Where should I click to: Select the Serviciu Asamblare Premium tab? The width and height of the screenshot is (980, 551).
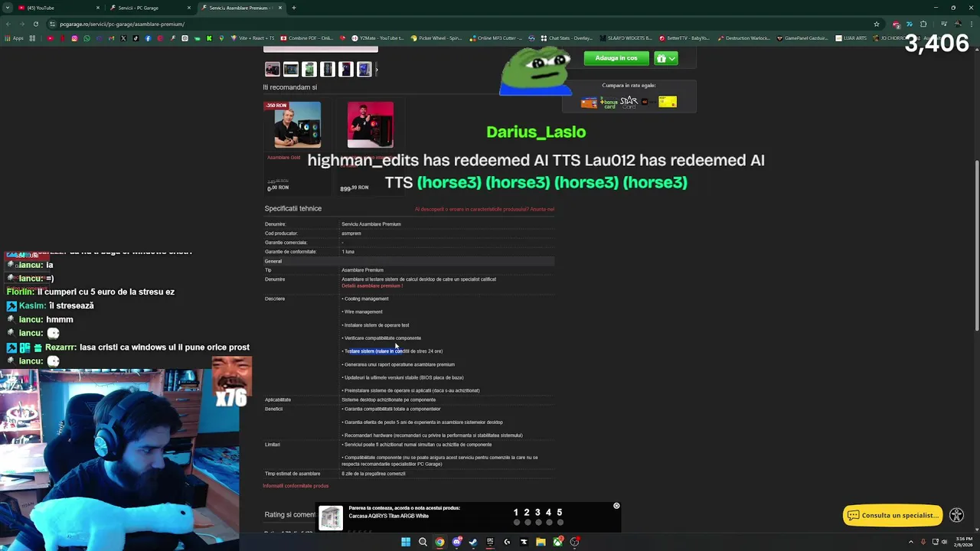241,8
